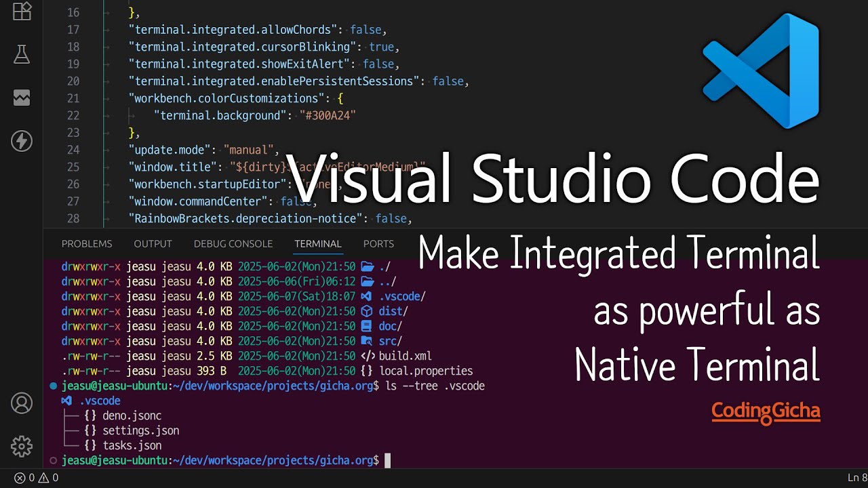Click "RainbowBrackets.depreciation-notice" key
This screenshot has width=868, height=488.
(x=245, y=219)
